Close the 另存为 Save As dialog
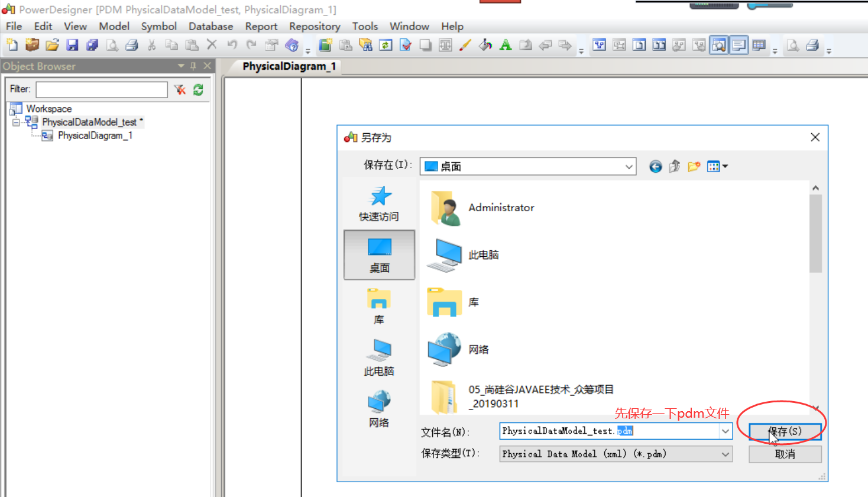Viewport: 868px width, 497px height. 815,137
